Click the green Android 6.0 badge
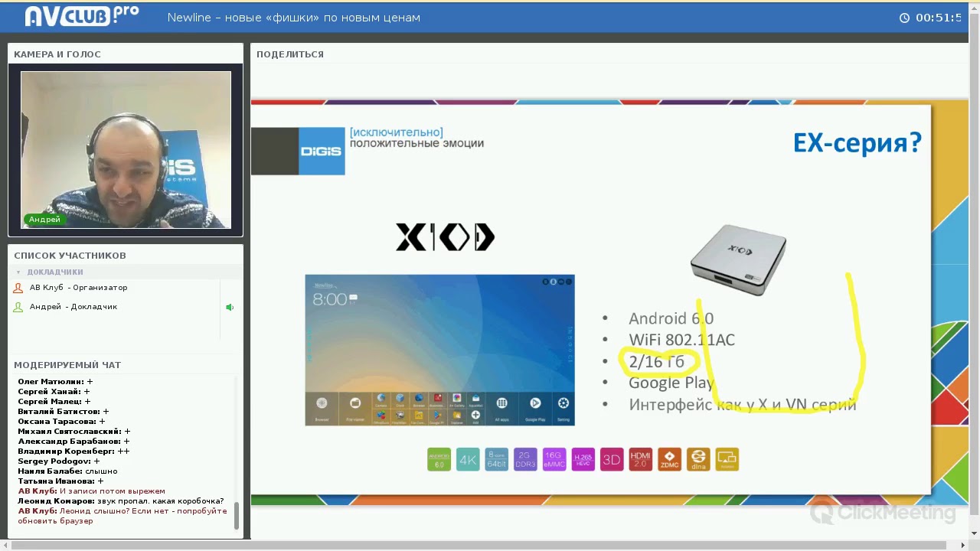 click(439, 459)
